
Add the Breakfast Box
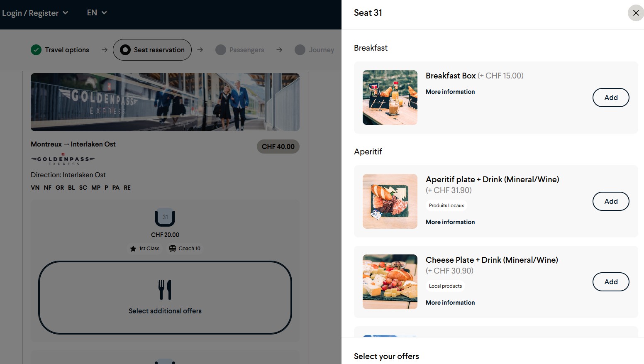click(x=611, y=98)
